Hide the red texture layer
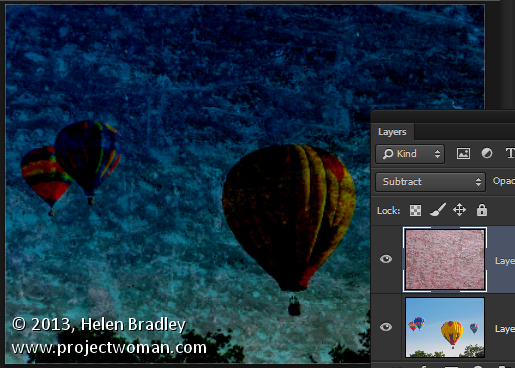Image resolution: width=515 pixels, height=368 pixels. [386, 259]
